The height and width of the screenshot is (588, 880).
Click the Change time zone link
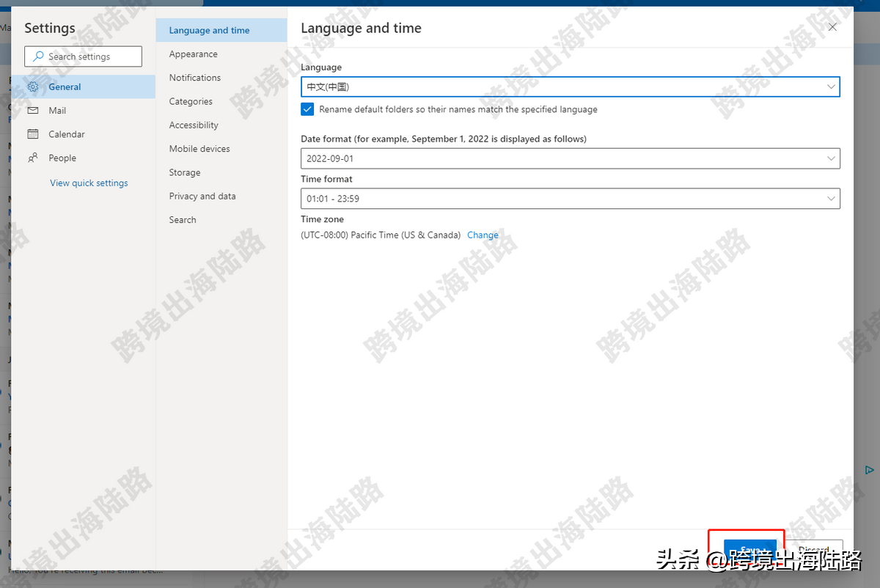click(x=483, y=235)
